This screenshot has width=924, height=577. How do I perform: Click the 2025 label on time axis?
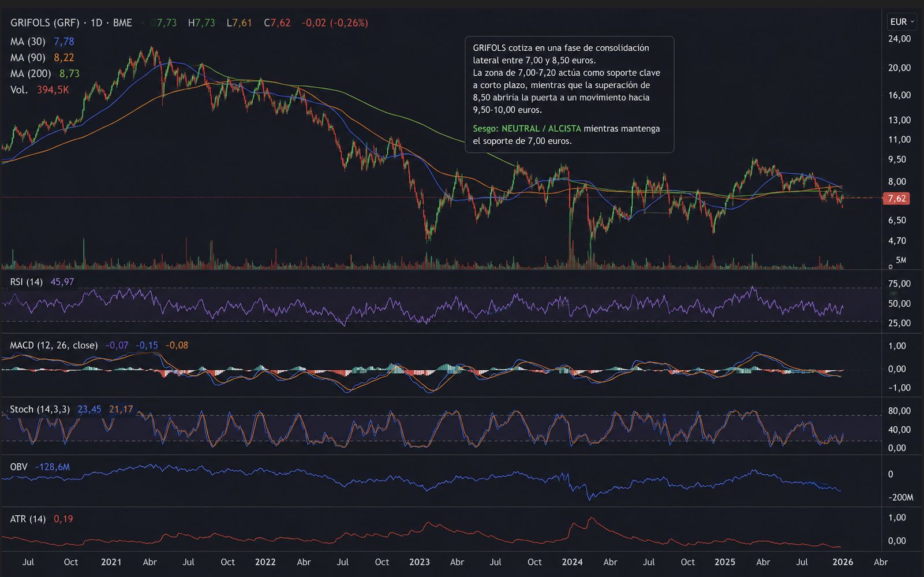725,562
